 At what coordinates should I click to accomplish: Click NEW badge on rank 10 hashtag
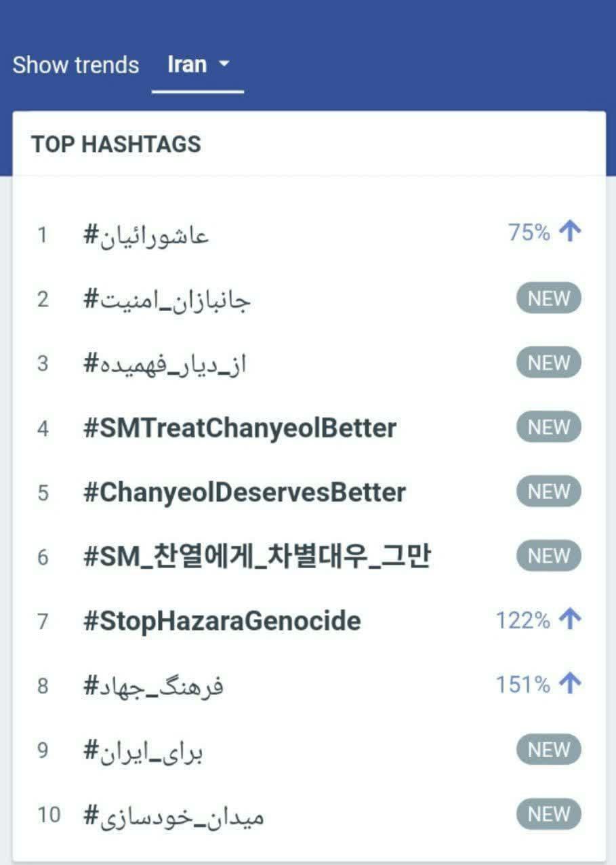pos(549,814)
